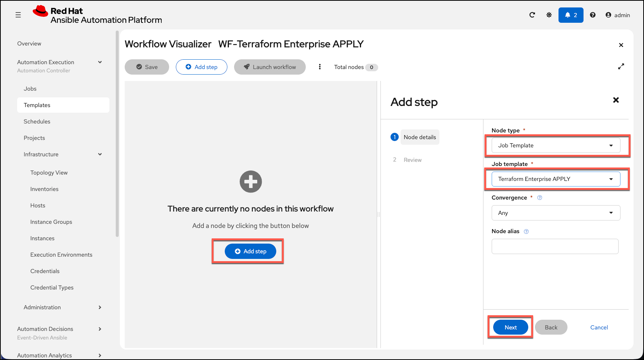
Task: Open Jobs in the sidebar
Action: point(30,89)
